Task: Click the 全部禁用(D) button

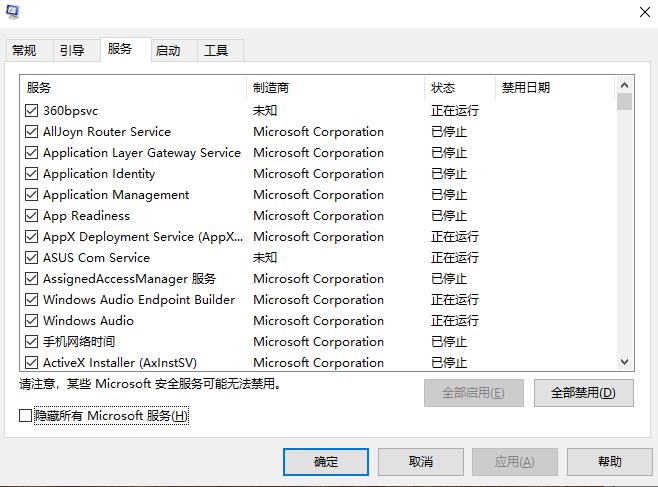Action: tap(583, 393)
